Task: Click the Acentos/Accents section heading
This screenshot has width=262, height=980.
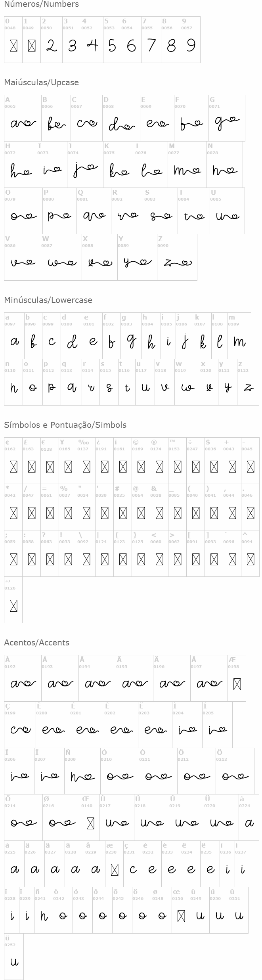Action: (36, 643)
